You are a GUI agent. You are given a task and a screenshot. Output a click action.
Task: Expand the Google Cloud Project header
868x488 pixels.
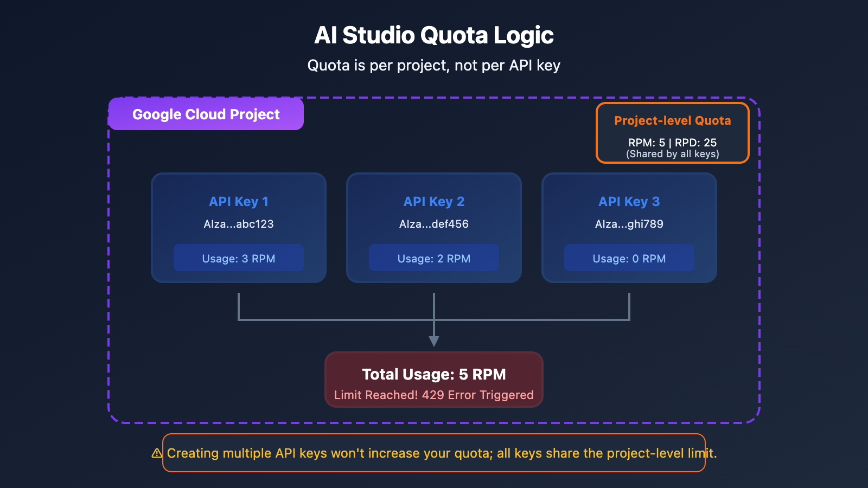[x=206, y=114]
